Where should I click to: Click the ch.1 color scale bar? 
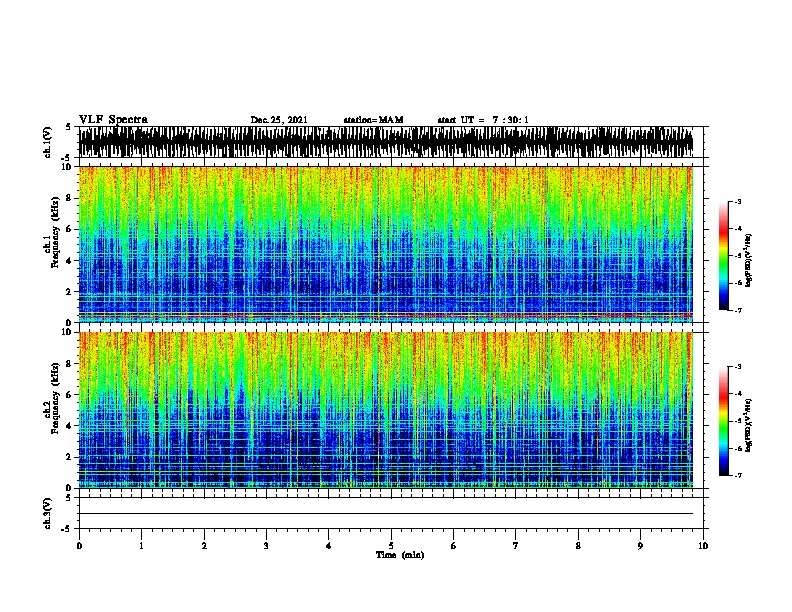pos(724,256)
